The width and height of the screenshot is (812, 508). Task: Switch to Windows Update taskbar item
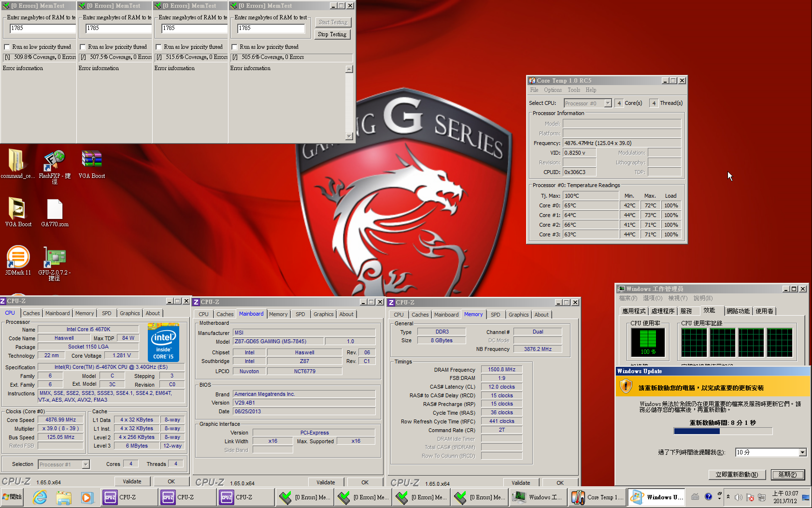tap(656, 497)
